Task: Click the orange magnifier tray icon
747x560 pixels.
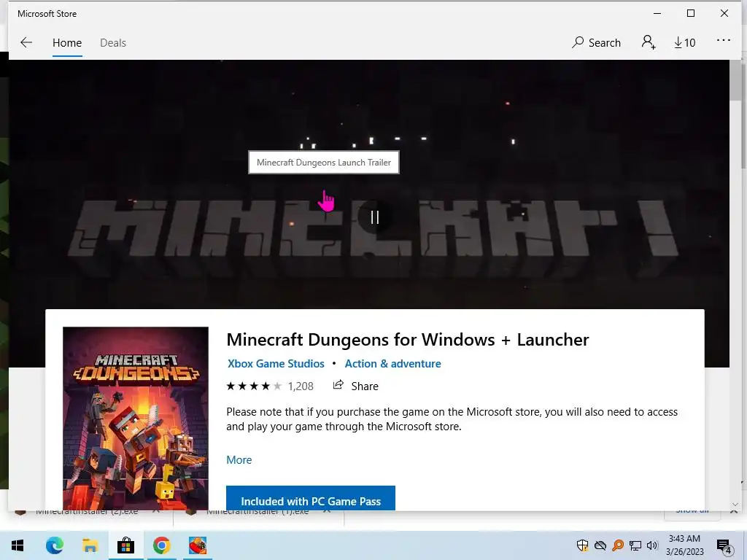Action: coord(618,545)
